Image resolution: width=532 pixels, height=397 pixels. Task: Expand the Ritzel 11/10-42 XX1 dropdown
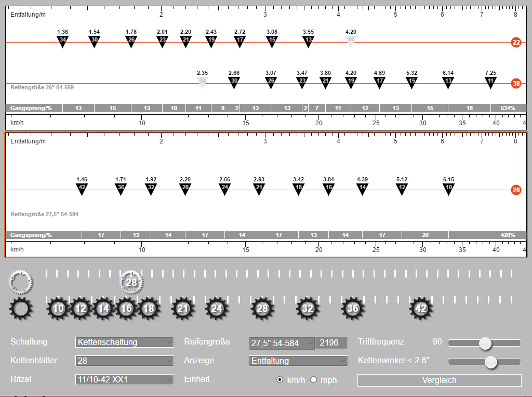[x=125, y=379]
